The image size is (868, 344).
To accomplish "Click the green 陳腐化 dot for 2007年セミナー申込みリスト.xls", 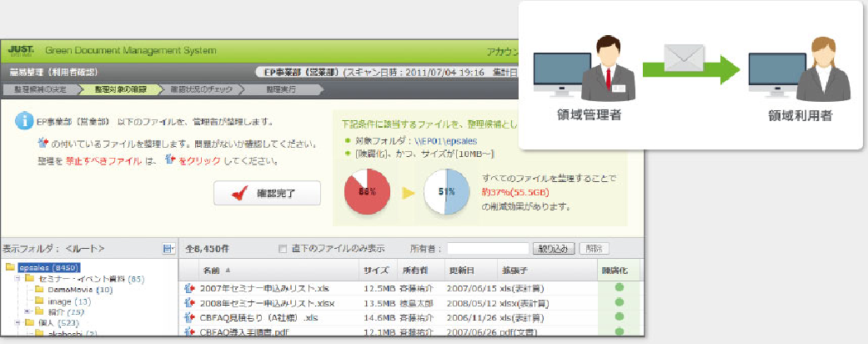I will coord(620,287).
